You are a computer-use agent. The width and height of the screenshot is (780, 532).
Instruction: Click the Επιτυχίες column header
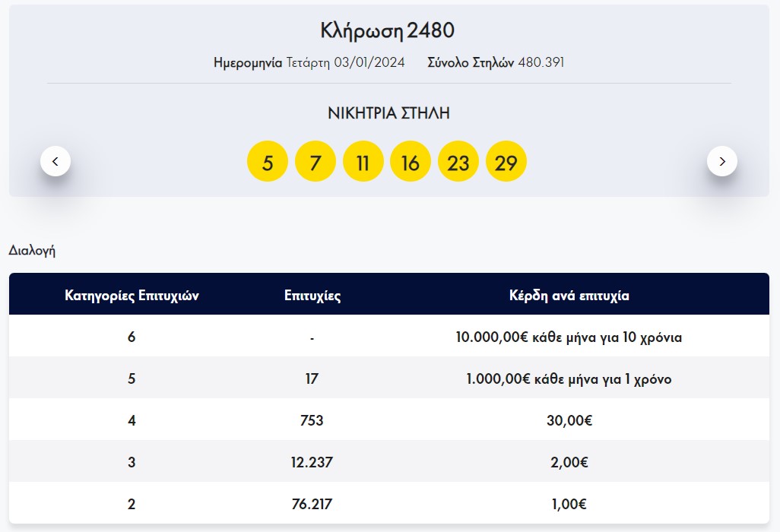coord(312,296)
